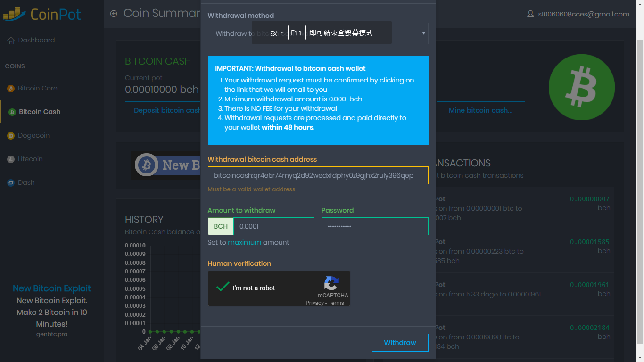Screen dimensions: 644x362
Task: Click the Dash coin icon
Action: 11,183
